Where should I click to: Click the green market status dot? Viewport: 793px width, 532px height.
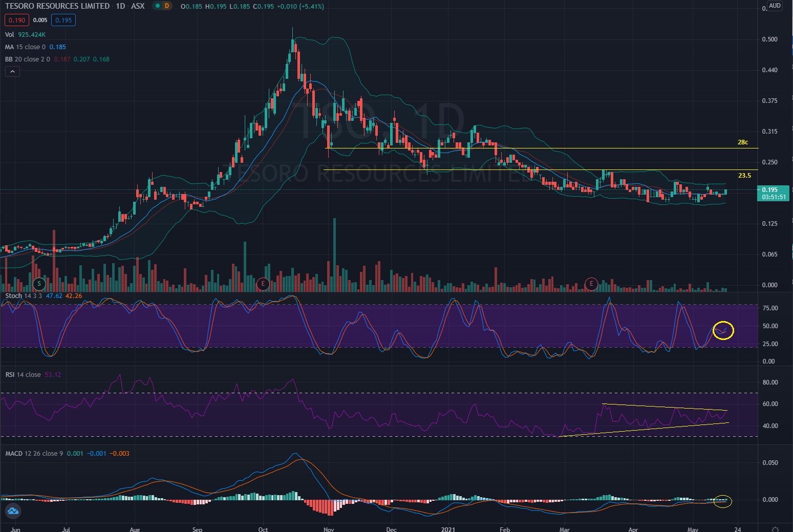coord(157,6)
